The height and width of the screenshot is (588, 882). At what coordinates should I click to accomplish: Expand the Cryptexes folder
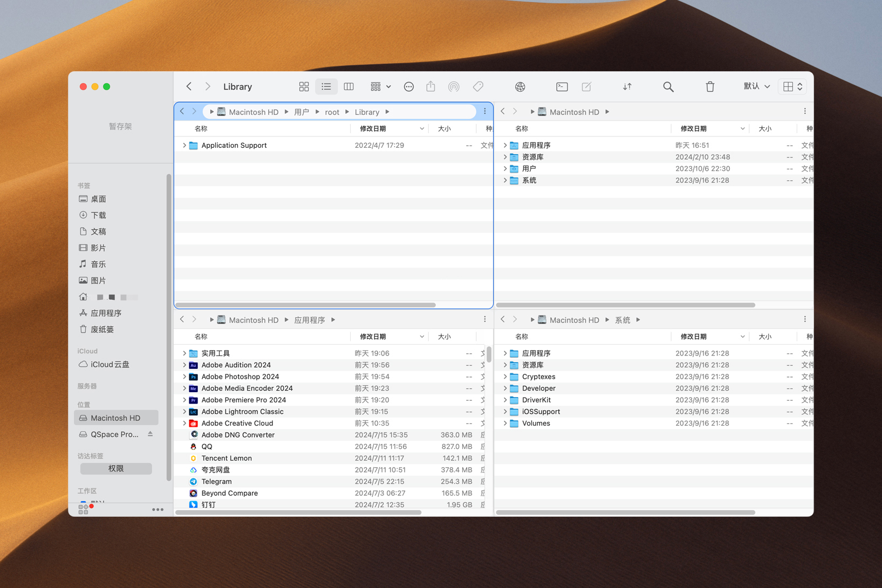[505, 377]
